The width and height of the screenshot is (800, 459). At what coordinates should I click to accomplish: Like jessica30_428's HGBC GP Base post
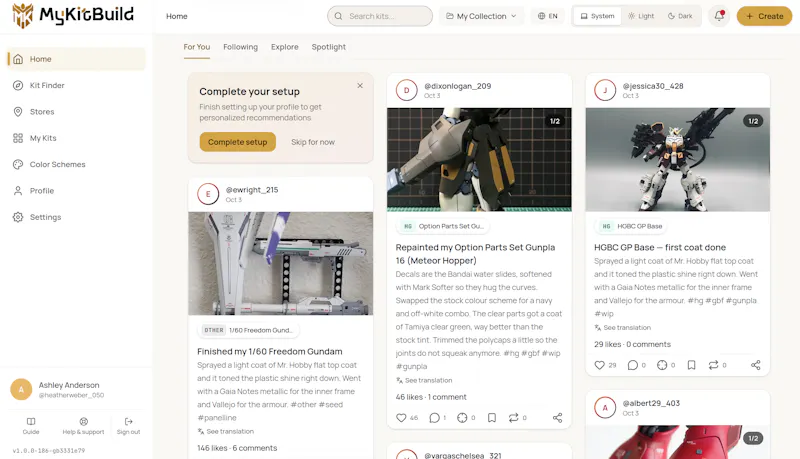[x=599, y=365]
